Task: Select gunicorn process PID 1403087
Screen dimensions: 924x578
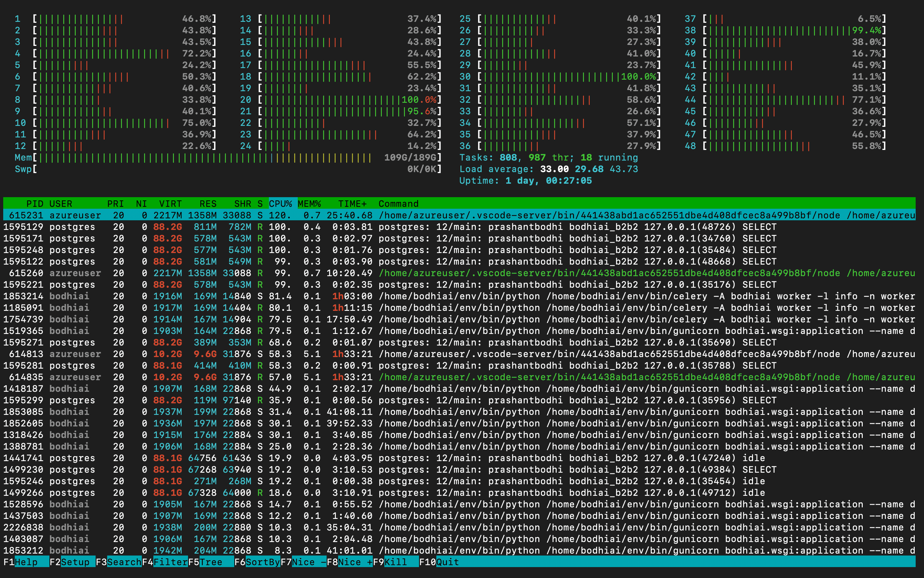Action: (459, 539)
